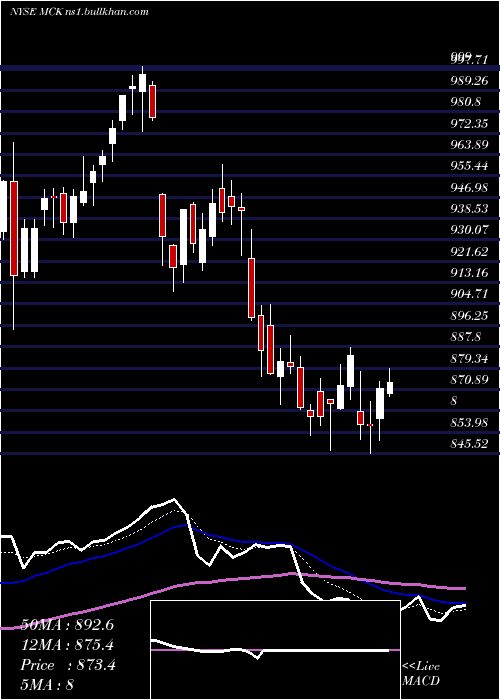Click the 972.35 price axis label

469,123
